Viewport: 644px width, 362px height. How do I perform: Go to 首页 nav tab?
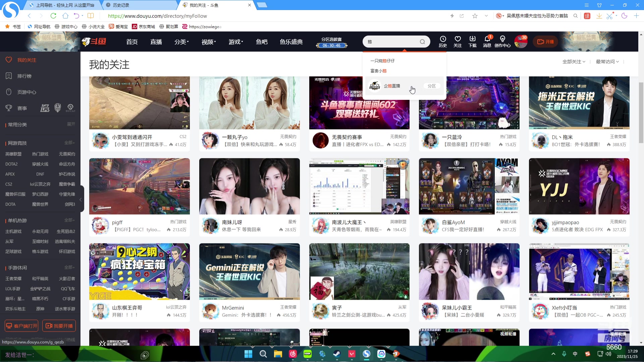tap(132, 42)
